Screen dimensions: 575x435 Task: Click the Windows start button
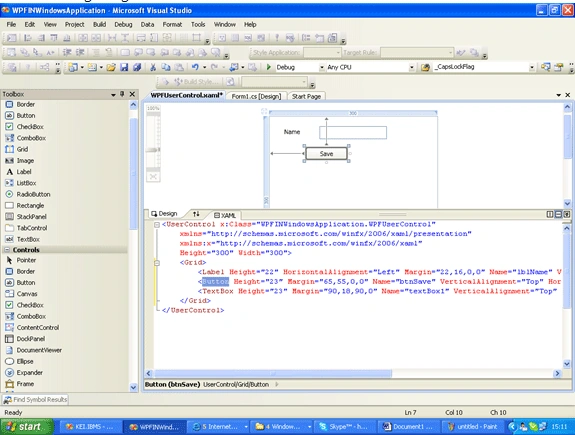click(x=27, y=427)
